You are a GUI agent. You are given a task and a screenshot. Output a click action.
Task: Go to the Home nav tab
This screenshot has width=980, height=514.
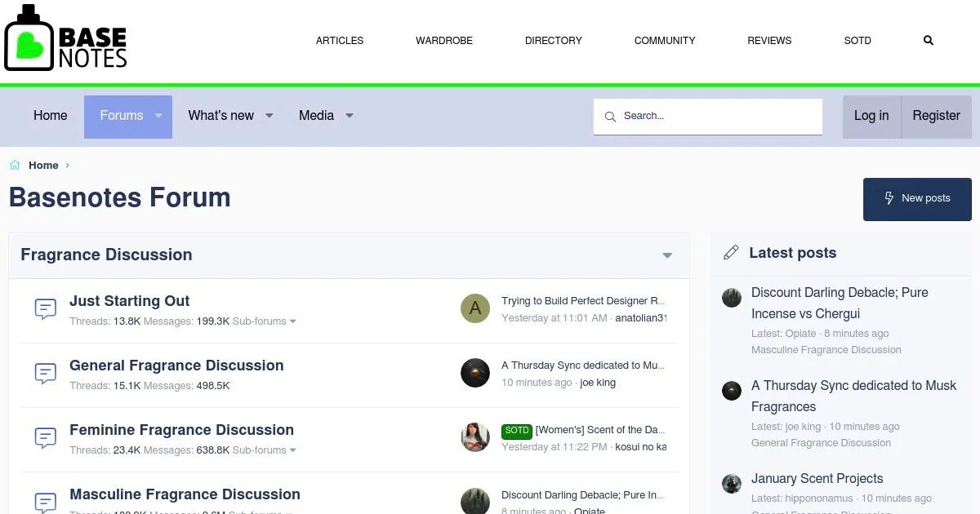tap(51, 116)
